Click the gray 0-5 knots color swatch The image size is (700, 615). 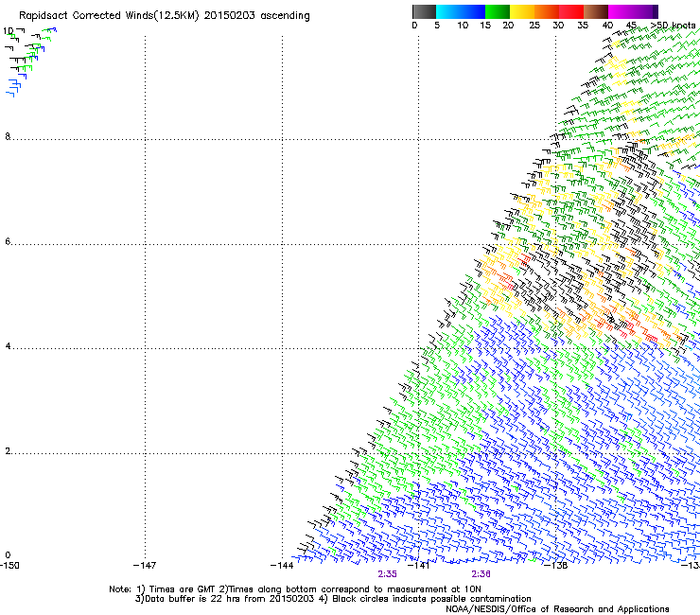(x=424, y=11)
